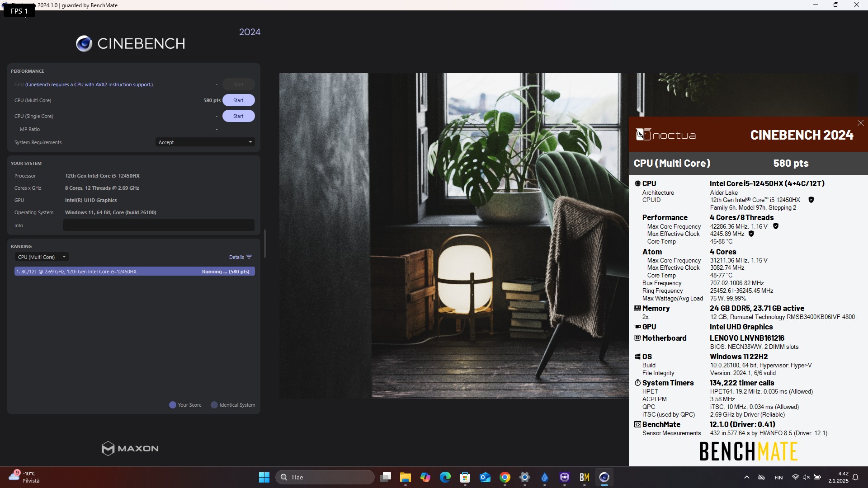Click the CPU chip icon in BenchMate panel
Viewport: 868px width, 488px height.
[637, 183]
